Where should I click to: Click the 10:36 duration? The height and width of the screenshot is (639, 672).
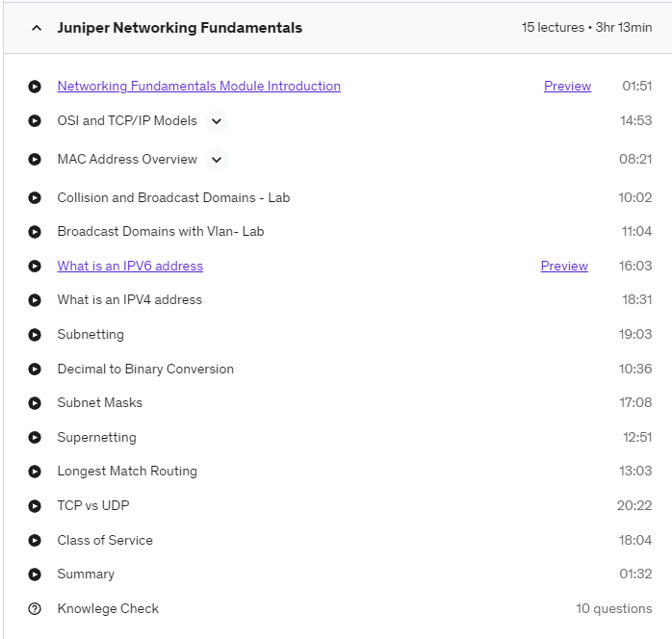(635, 369)
